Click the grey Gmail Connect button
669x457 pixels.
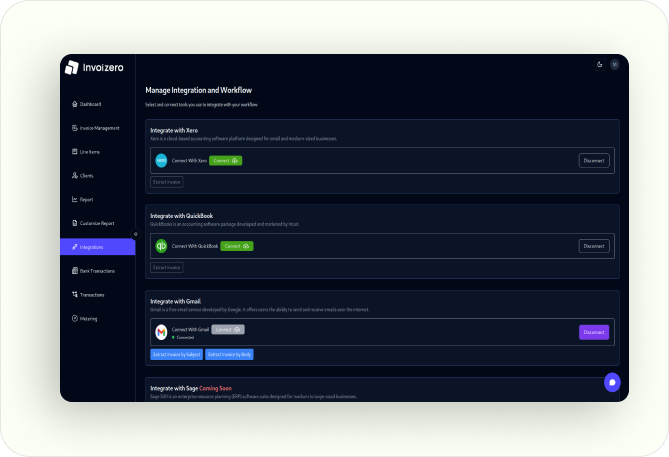point(228,329)
